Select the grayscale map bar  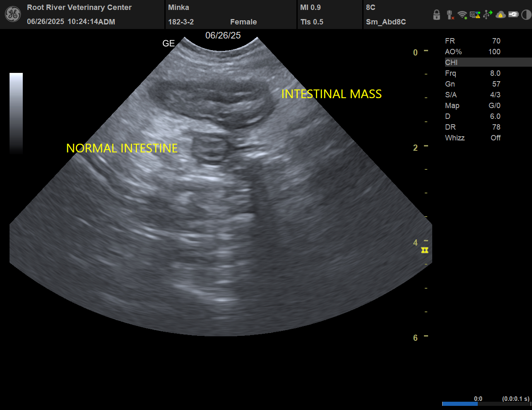16,114
